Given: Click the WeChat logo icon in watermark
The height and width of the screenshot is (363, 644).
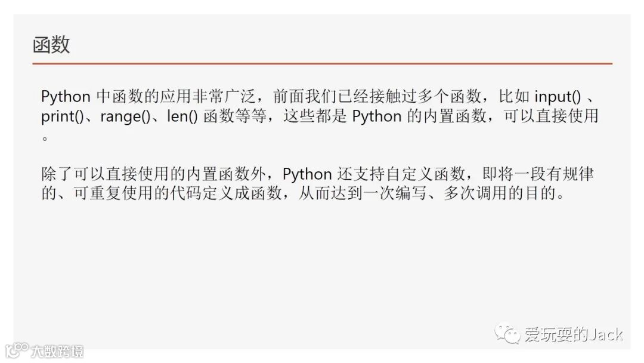Looking at the screenshot, I should pos(507,334).
